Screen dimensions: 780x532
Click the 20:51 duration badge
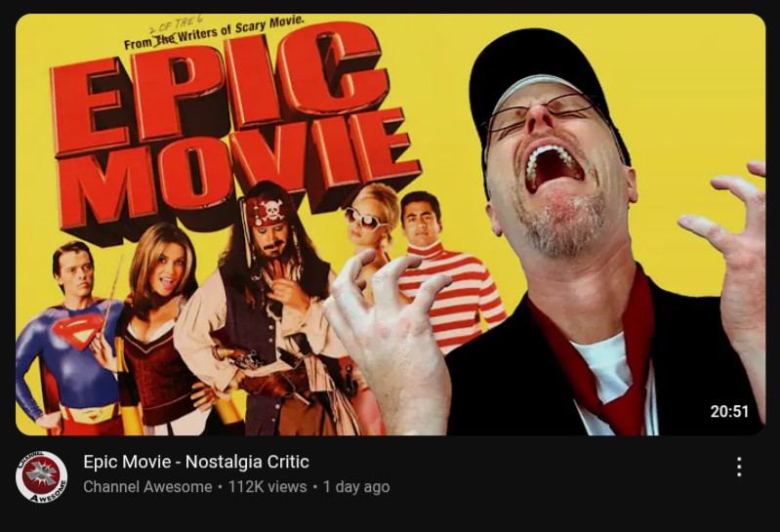(729, 411)
